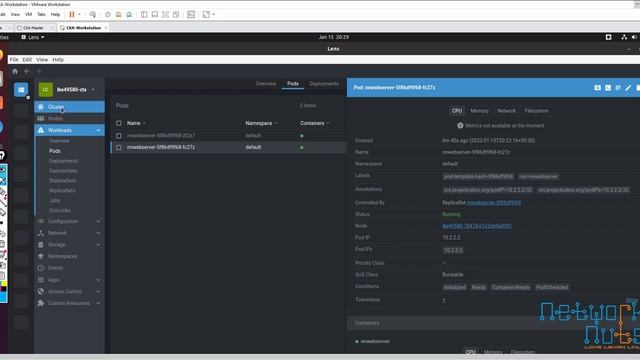Screen dimensions: 640x360
Task: Open CronJobs under Workloads
Action: [60, 211]
